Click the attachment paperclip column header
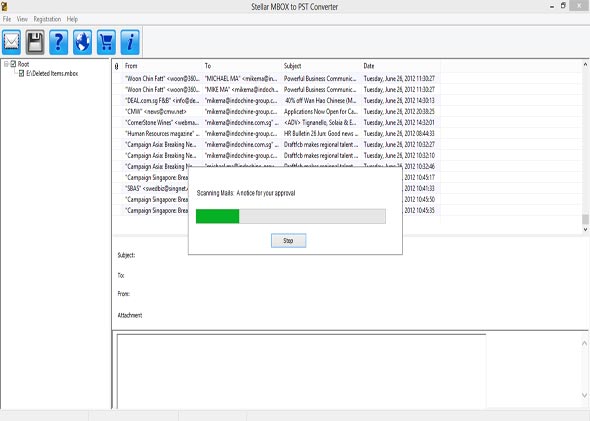 (117, 66)
